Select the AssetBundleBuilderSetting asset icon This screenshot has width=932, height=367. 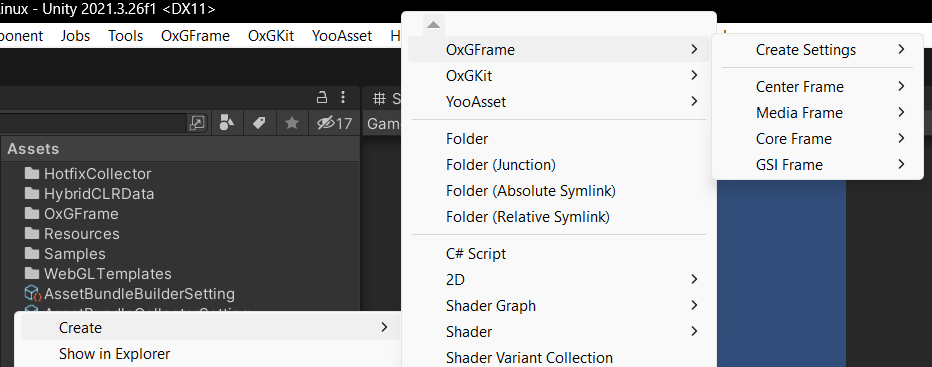[32, 294]
